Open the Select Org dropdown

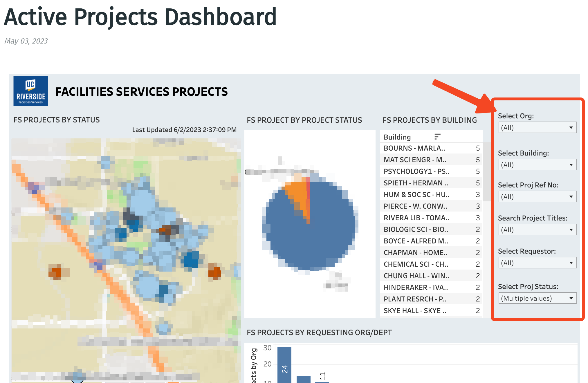pyautogui.click(x=537, y=128)
